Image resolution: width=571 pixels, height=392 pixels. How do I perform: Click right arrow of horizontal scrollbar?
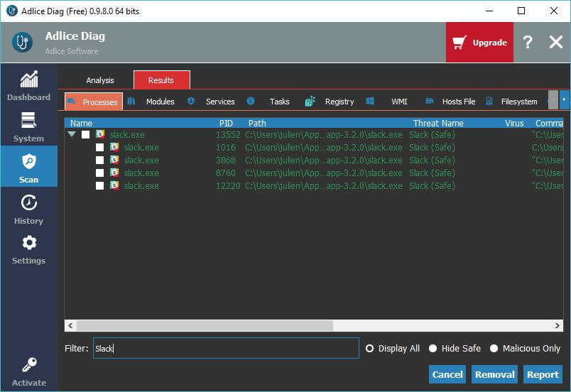click(558, 325)
